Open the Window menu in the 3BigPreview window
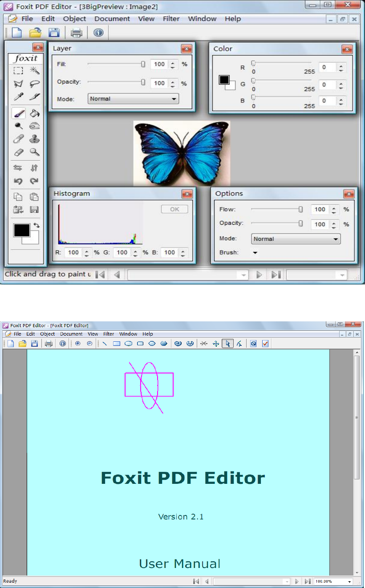 (202, 19)
